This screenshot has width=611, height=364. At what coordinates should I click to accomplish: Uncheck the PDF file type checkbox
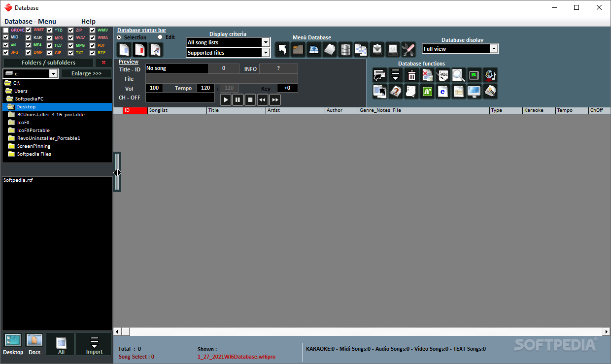(x=93, y=45)
